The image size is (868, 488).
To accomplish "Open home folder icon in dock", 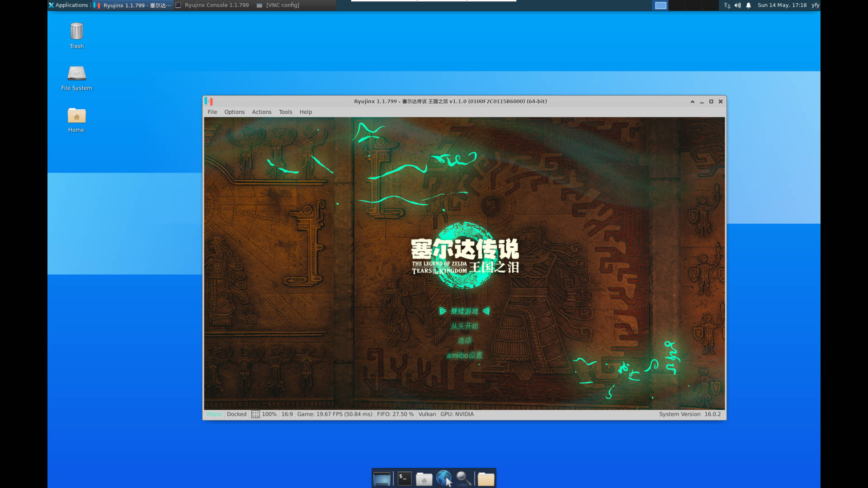I will (424, 479).
